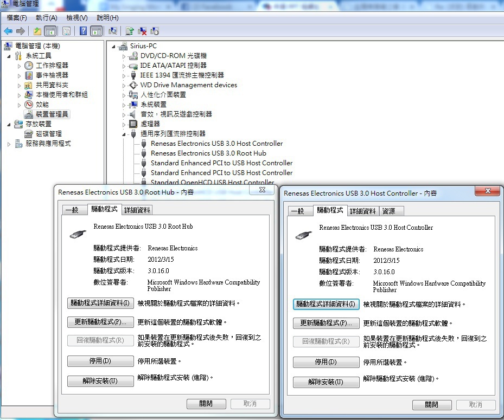Viewport: 504px width, 420px height.
Task: Expand the 人性化介面裝置 category
Action: coord(124,95)
